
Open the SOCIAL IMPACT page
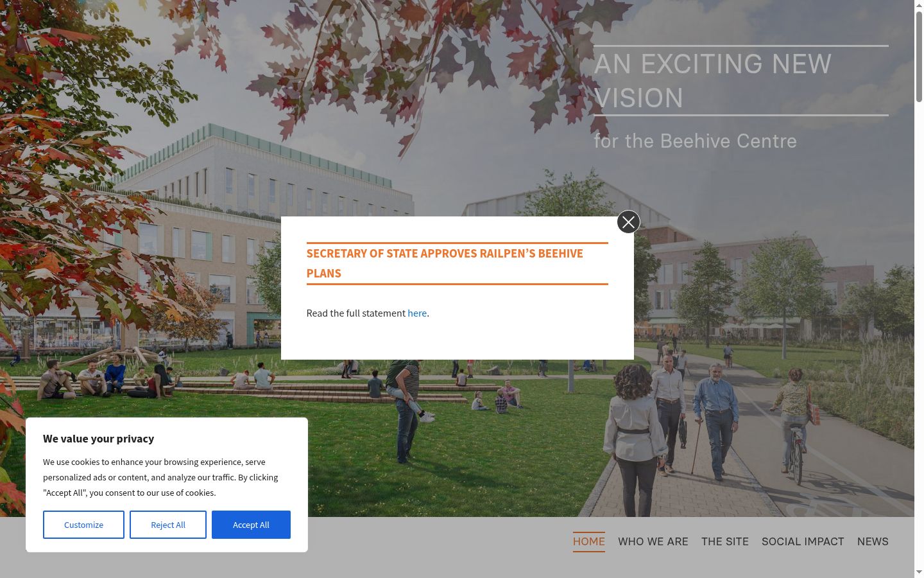[x=803, y=541]
